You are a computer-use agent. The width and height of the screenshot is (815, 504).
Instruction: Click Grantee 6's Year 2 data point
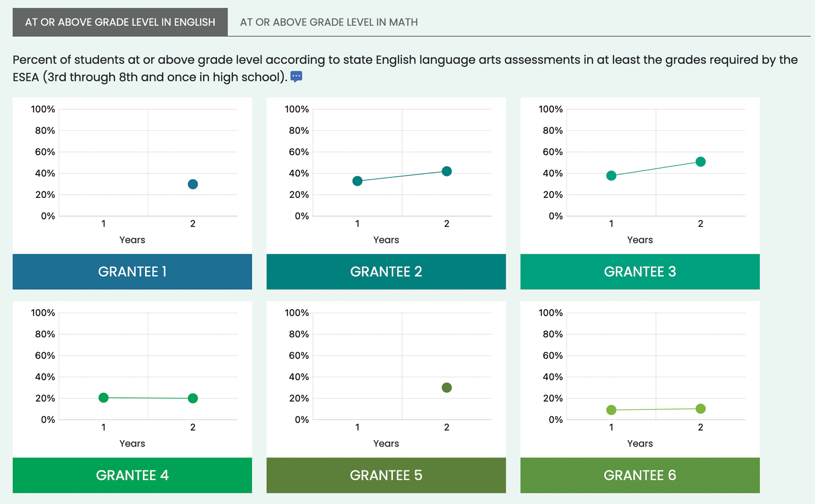coord(700,408)
